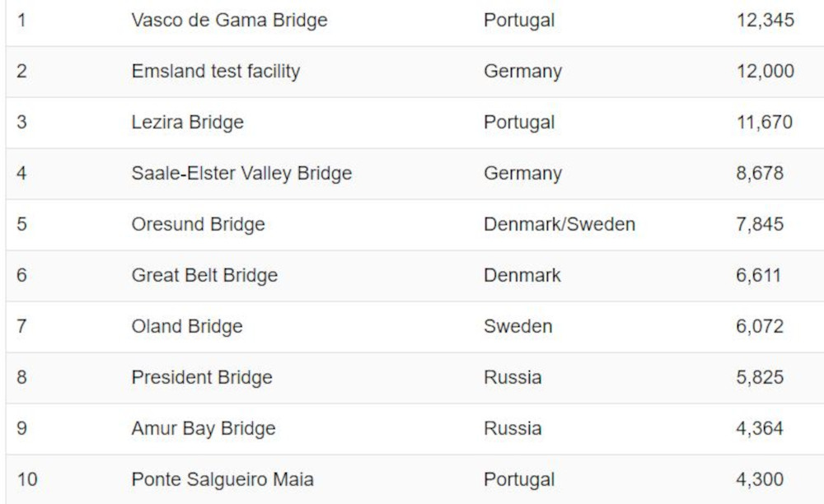
Task: Select the 5,825 length cell
Action: [x=760, y=378]
